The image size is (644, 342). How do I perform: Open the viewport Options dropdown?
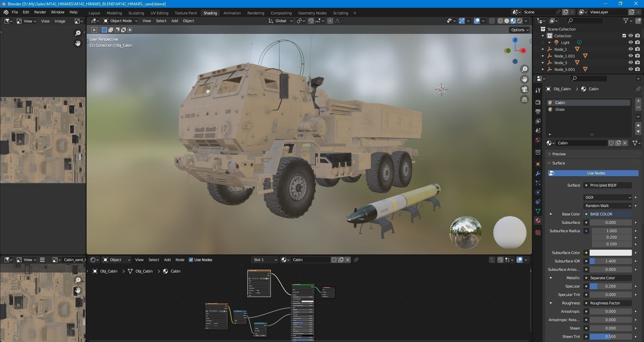pos(519,30)
